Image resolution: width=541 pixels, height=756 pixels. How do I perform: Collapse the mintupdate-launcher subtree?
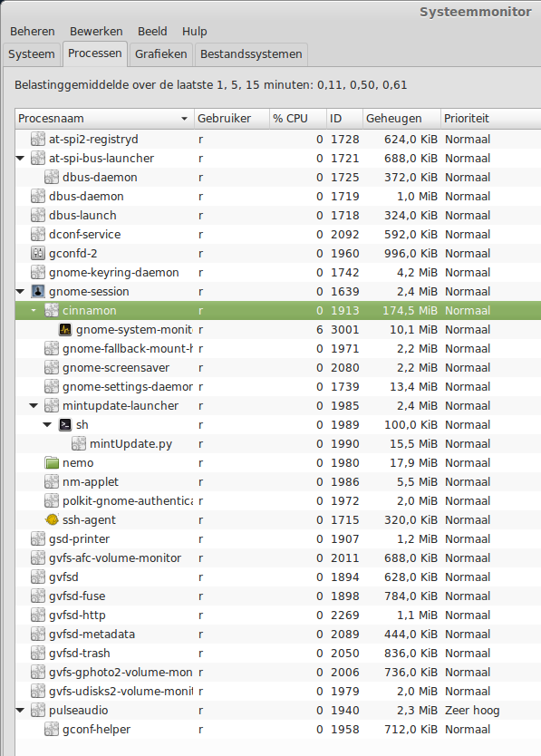tap(34, 406)
